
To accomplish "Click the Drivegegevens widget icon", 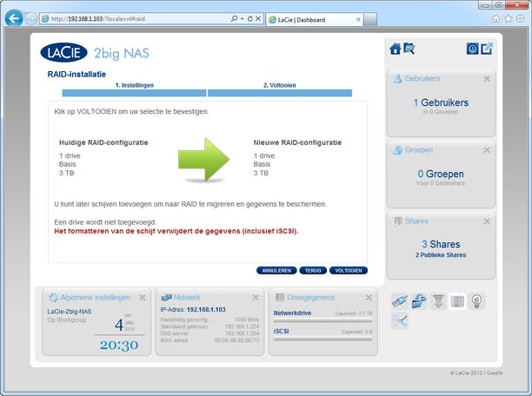I will click(x=280, y=297).
